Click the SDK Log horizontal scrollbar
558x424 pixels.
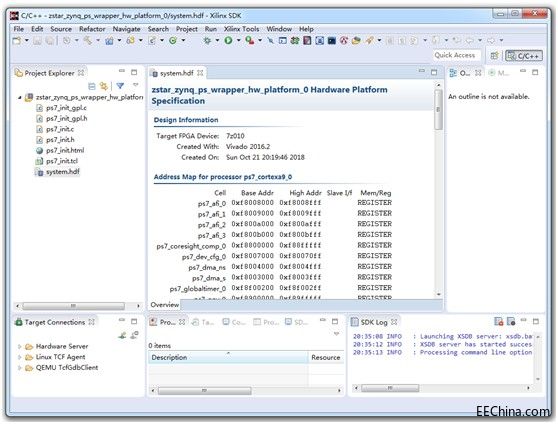[x=390, y=388]
